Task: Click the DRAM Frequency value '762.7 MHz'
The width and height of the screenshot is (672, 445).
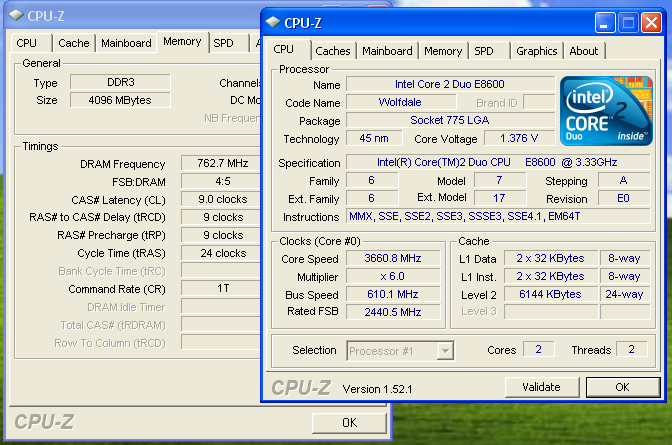Action: 222,163
